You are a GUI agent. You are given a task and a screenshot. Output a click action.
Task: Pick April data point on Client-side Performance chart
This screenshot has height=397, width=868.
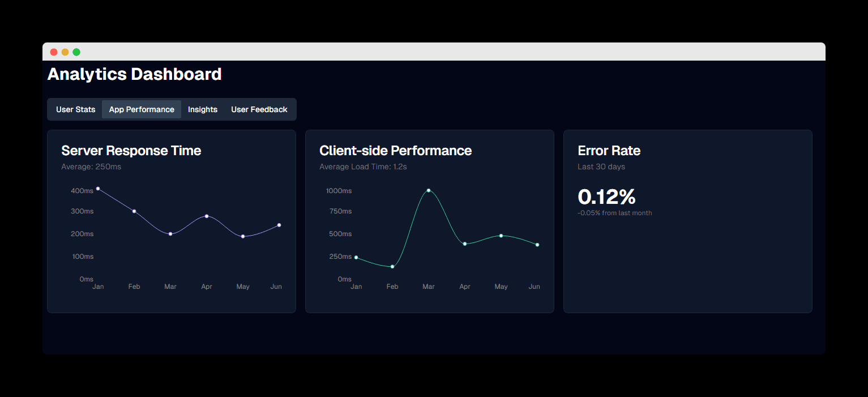[465, 244]
